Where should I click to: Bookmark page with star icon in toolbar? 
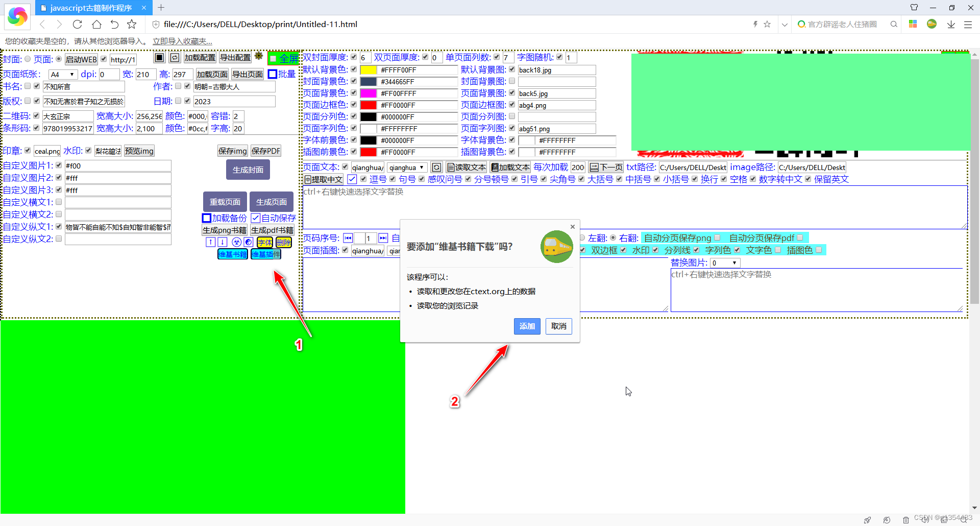(132, 24)
